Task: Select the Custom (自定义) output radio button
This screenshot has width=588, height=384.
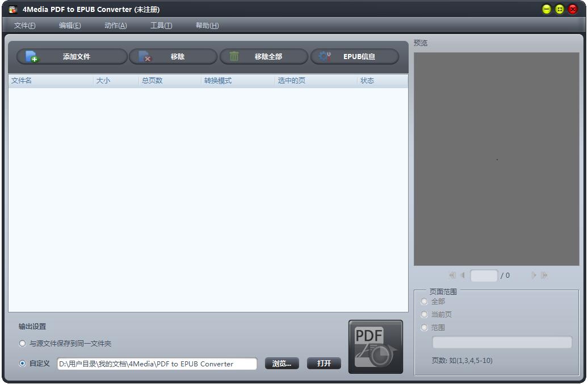Action: pos(23,364)
